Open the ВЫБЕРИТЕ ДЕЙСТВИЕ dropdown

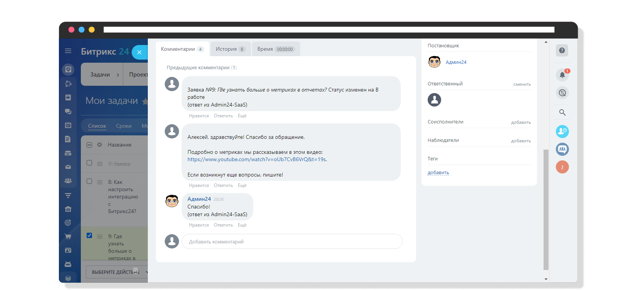point(117,272)
